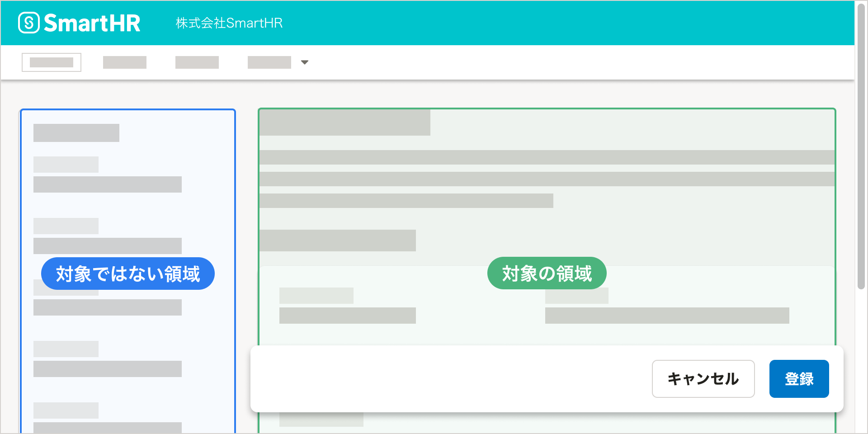Open the fourth navigation item beside the caret
868x434 pixels.
pos(269,62)
